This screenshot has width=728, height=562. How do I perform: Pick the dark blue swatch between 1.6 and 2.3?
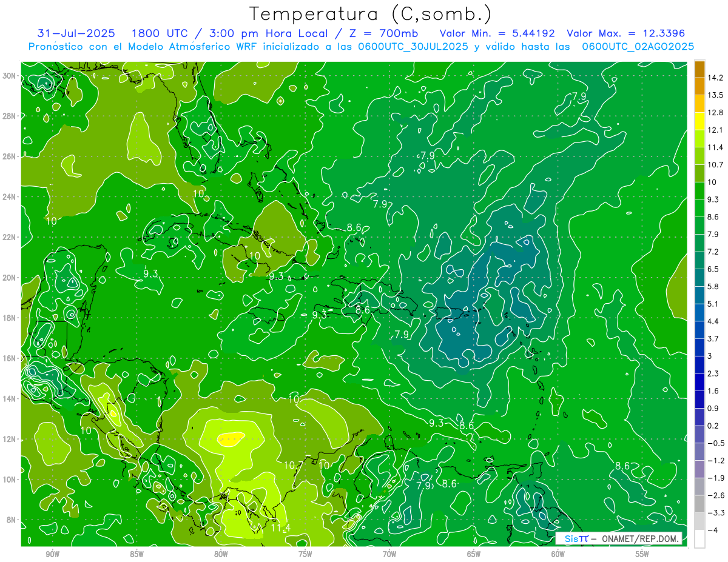point(699,382)
